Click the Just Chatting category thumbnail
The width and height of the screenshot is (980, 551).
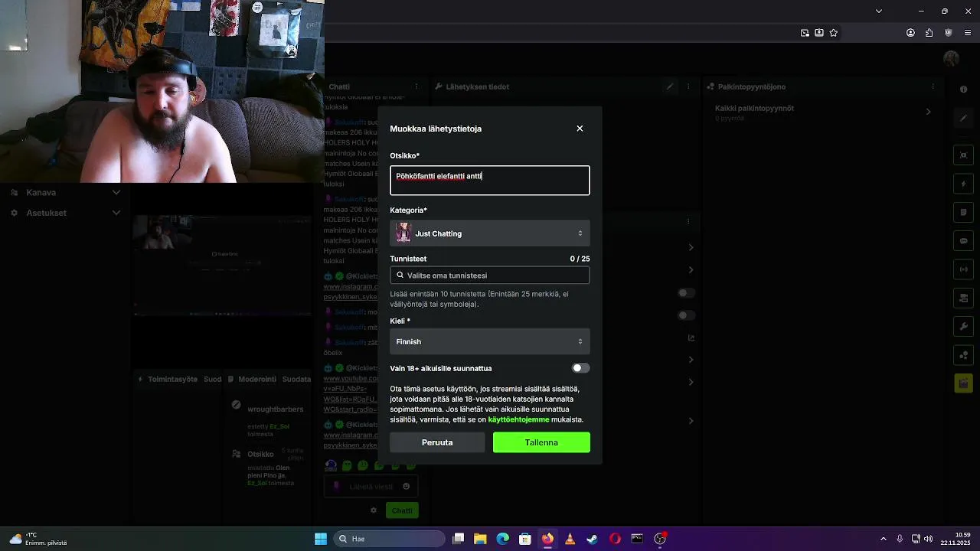pyautogui.click(x=403, y=233)
